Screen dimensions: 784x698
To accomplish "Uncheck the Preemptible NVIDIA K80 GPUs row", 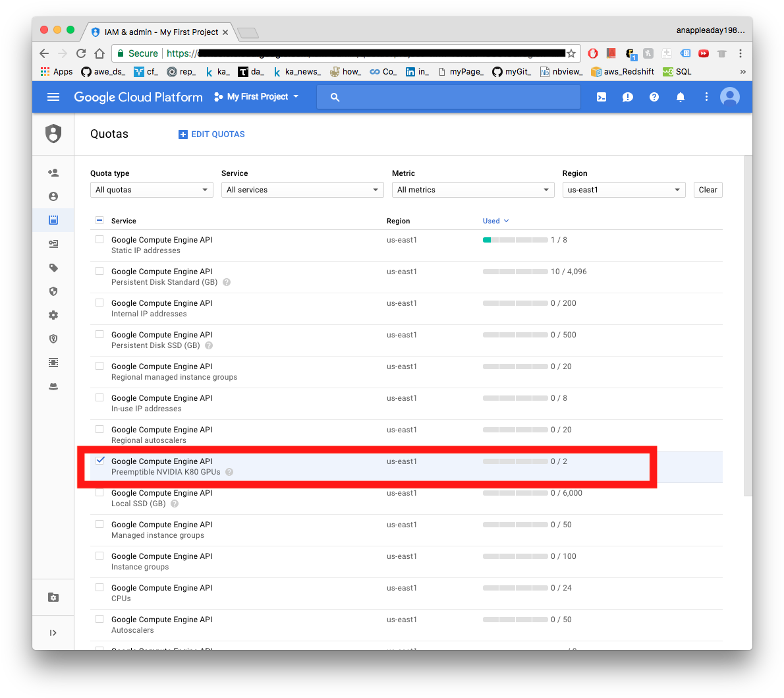I will click(100, 460).
